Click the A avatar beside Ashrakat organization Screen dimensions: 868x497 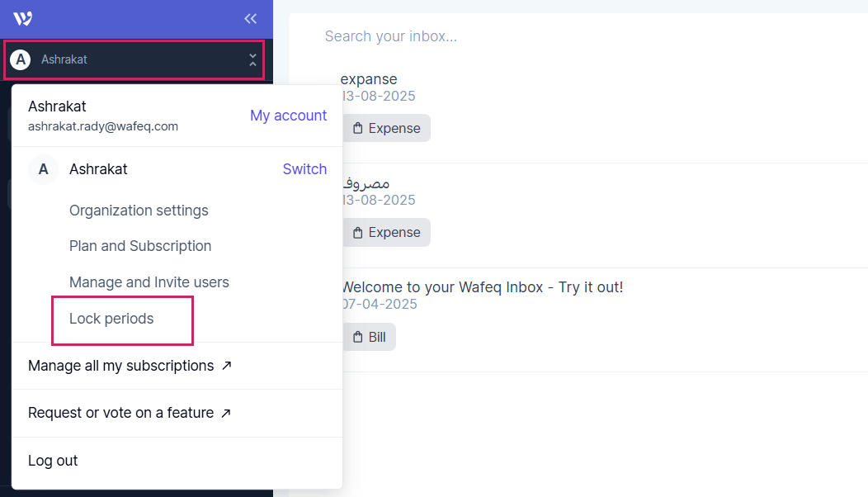(44, 169)
